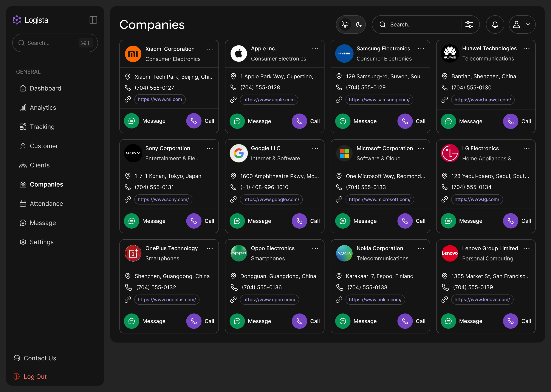Open https://www.google.com/ link

click(271, 199)
